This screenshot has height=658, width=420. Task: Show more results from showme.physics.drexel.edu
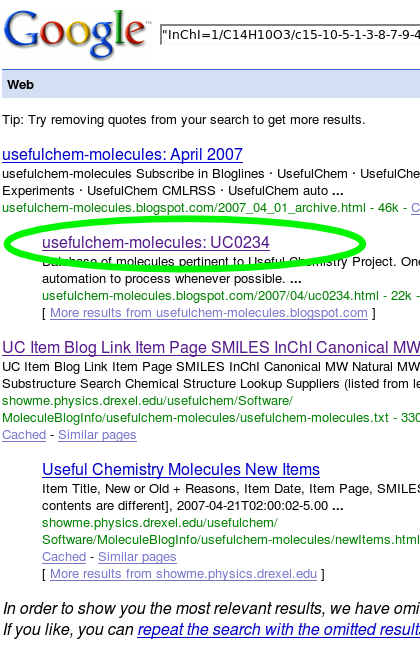coord(183,574)
